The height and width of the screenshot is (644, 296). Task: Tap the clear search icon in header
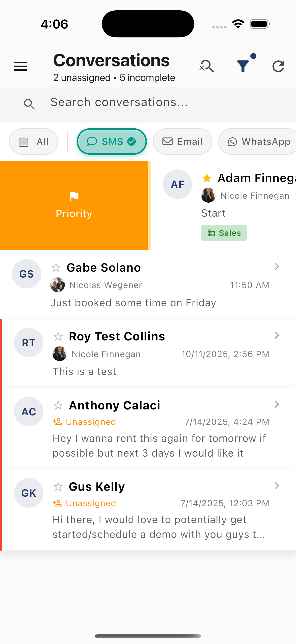click(x=206, y=66)
